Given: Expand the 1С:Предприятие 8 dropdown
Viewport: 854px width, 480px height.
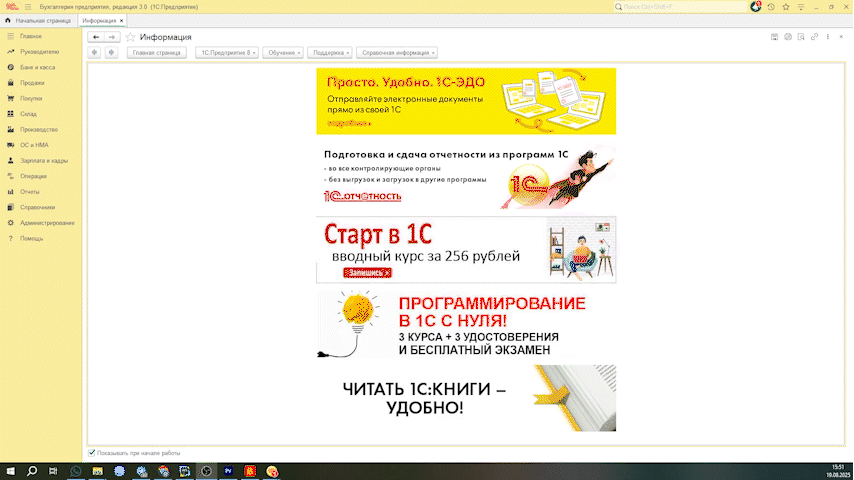Looking at the screenshot, I should [x=227, y=53].
